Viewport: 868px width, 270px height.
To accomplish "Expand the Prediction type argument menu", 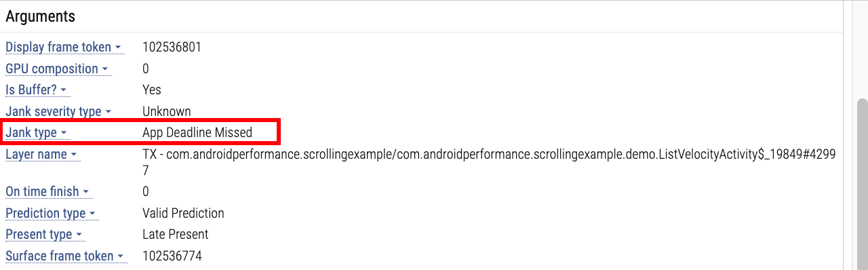I will 51,213.
